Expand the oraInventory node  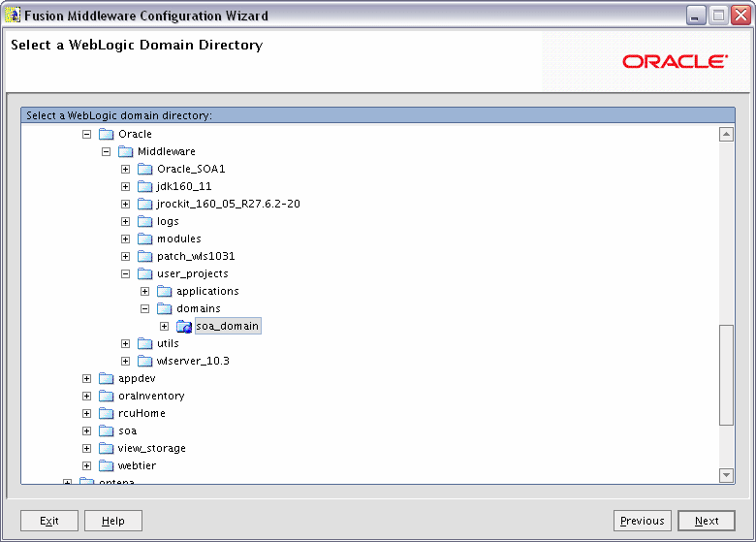[x=87, y=396]
